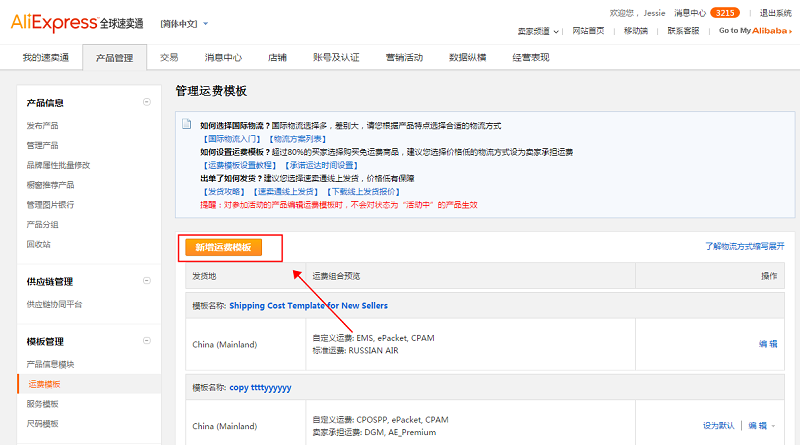
Task: Switch to 我的速卖通 tab
Action: coord(45,57)
